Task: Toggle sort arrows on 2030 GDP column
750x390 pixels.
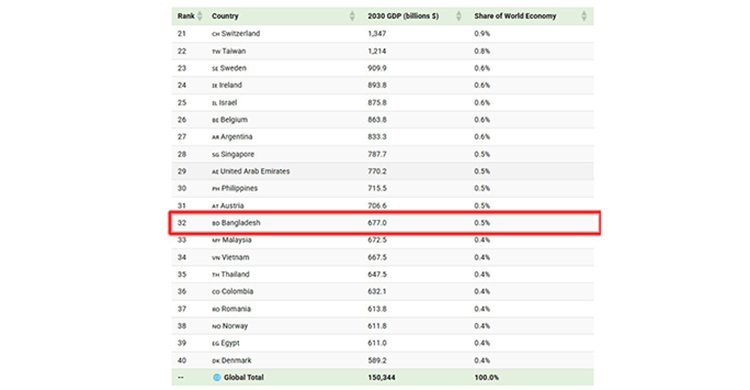Action: click(458, 16)
